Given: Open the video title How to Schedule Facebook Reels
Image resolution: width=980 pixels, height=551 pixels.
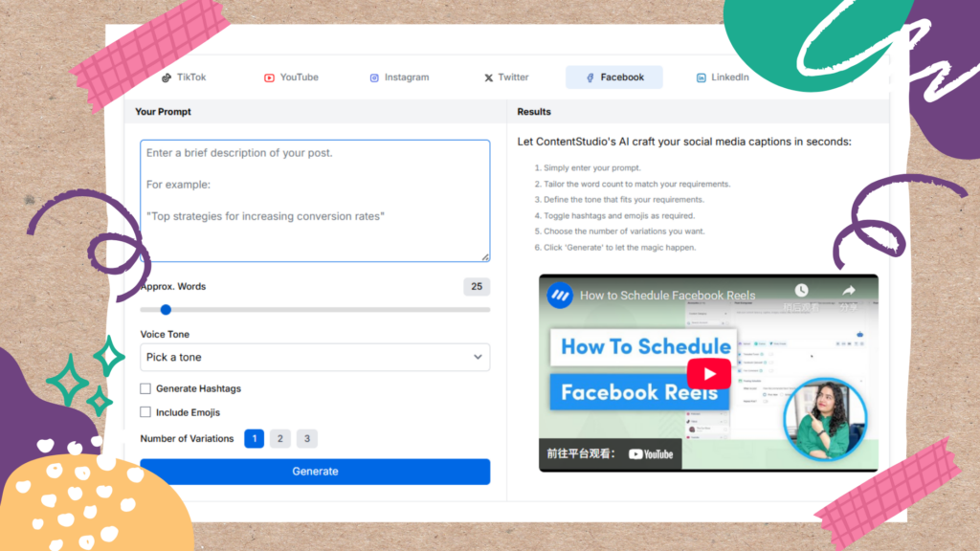Looking at the screenshot, I should [667, 296].
